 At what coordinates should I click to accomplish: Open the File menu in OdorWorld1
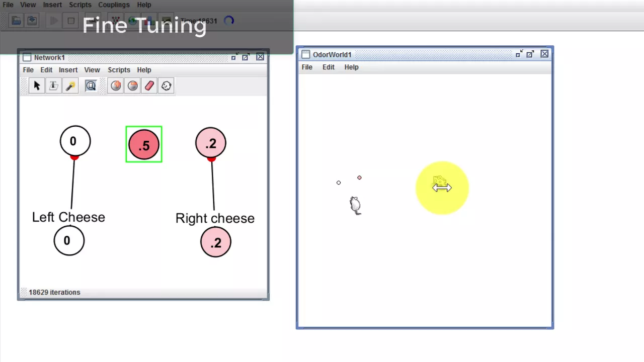coord(307,67)
